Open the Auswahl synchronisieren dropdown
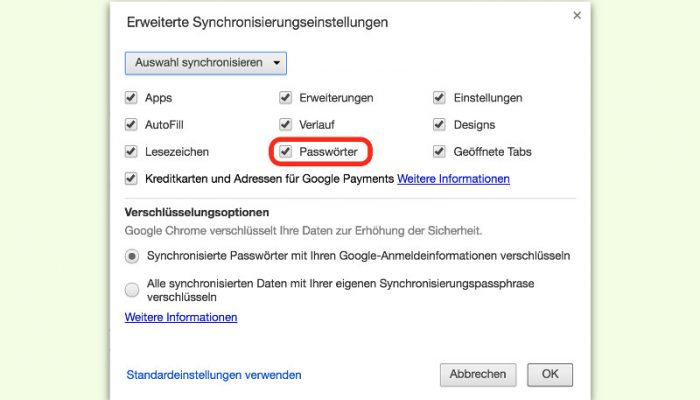 (x=206, y=63)
